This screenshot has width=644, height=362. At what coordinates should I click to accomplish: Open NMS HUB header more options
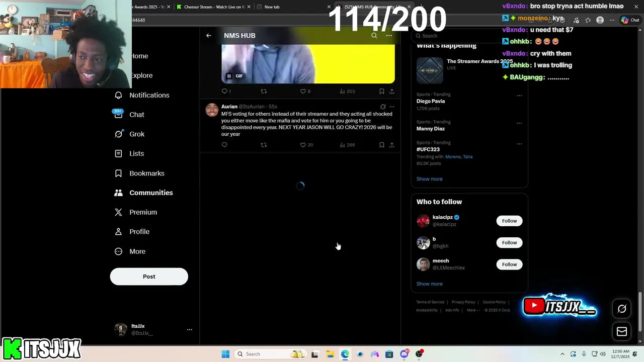(389, 36)
